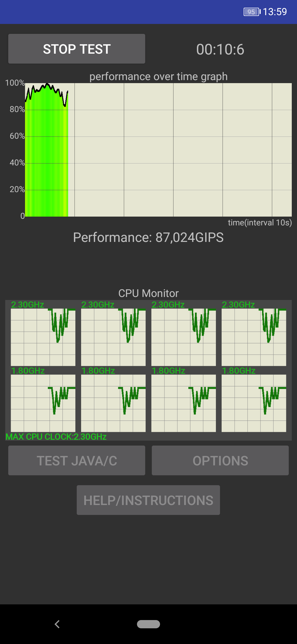
Task: Tap the TEST JAVA/C button
Action: click(77, 460)
